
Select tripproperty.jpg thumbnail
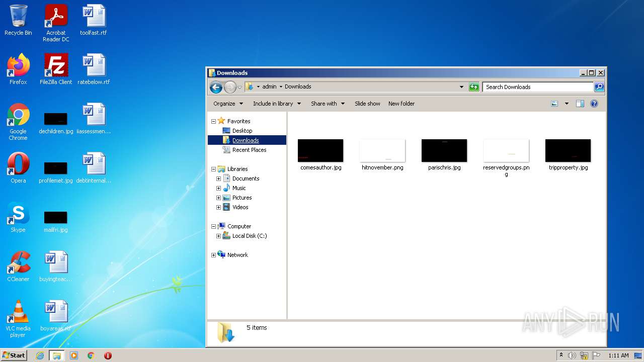568,155
